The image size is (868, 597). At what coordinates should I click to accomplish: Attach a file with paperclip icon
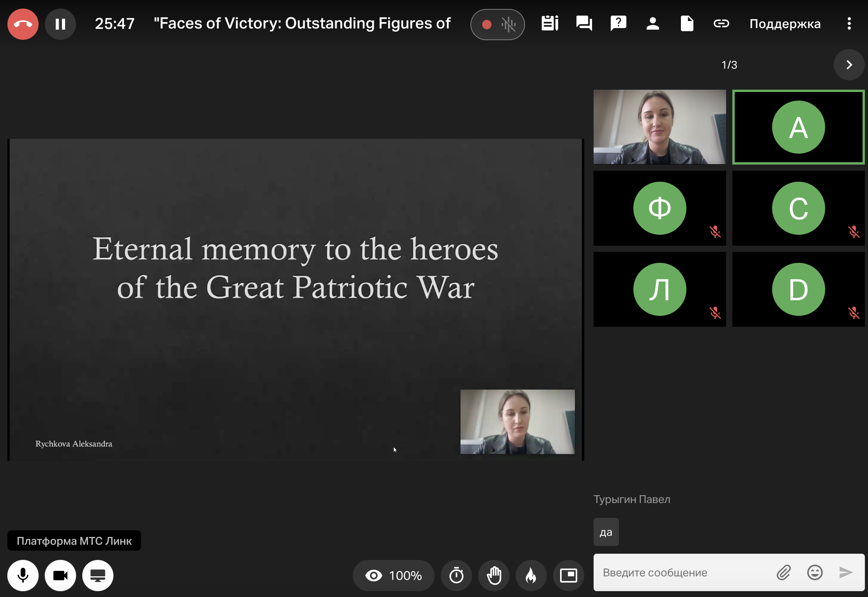click(784, 572)
